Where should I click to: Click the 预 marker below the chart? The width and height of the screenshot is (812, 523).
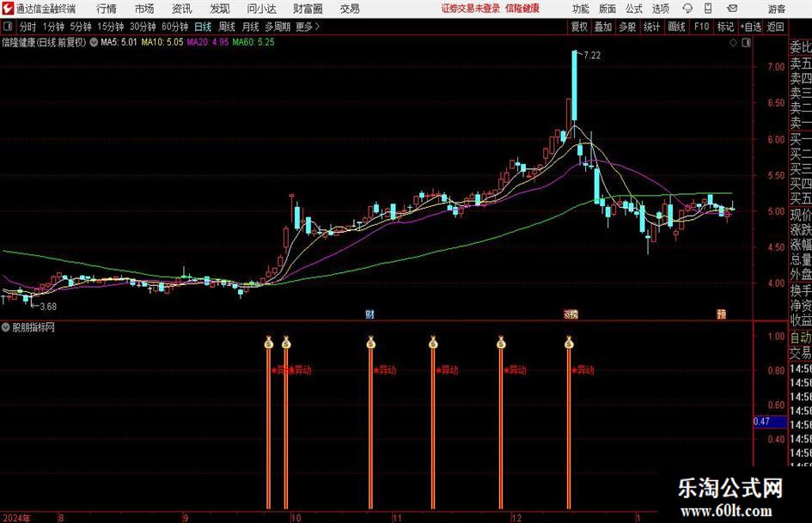[722, 314]
